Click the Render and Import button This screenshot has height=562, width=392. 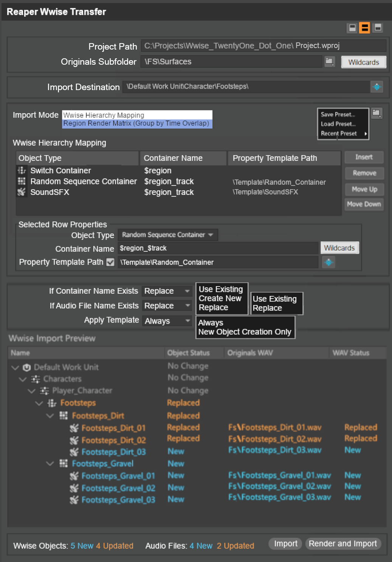(342, 543)
